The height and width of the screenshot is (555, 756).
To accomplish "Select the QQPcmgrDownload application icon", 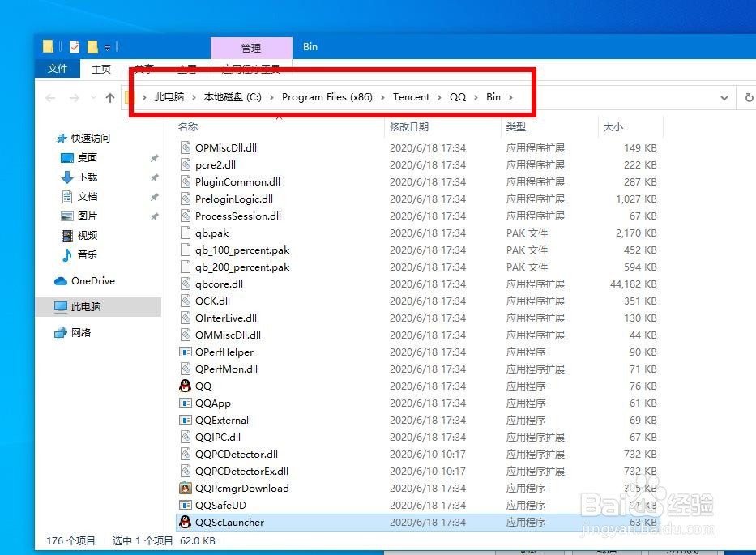I will click(185, 488).
